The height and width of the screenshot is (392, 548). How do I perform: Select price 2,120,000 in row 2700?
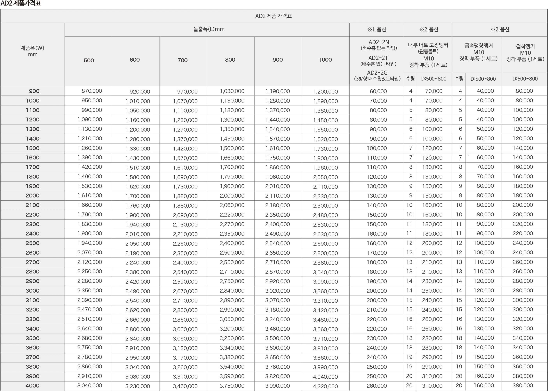click(x=90, y=262)
